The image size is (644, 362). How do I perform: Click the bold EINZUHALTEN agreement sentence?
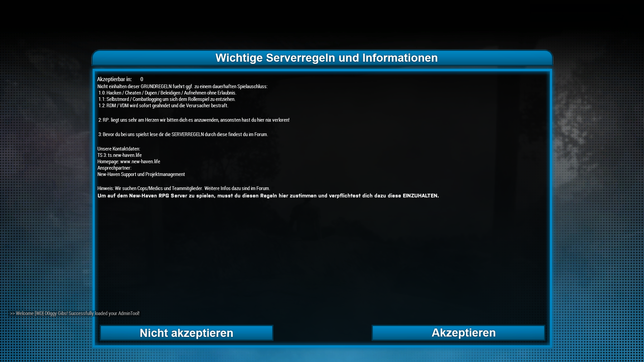(268, 196)
